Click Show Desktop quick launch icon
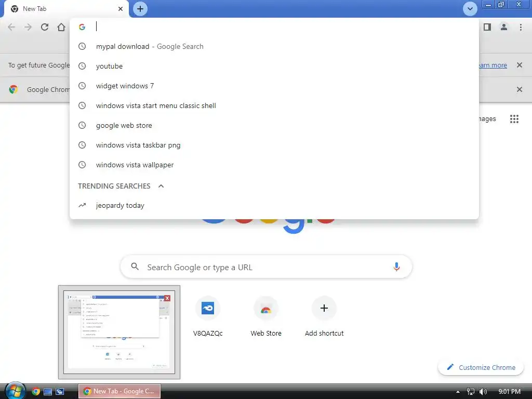 tap(48, 392)
